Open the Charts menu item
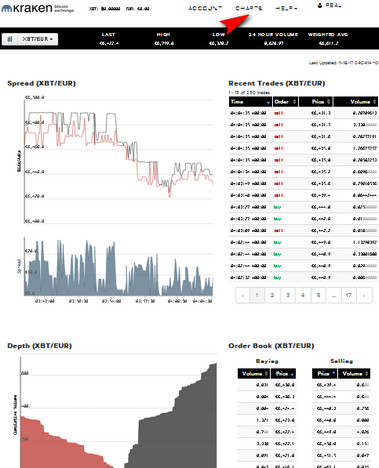379x468 pixels. (x=249, y=8)
